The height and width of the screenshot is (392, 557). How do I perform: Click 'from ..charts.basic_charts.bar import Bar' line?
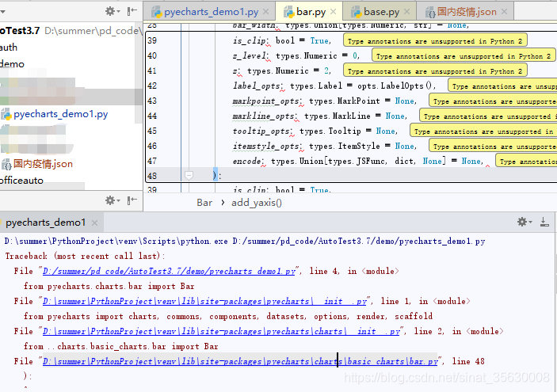click(120, 347)
